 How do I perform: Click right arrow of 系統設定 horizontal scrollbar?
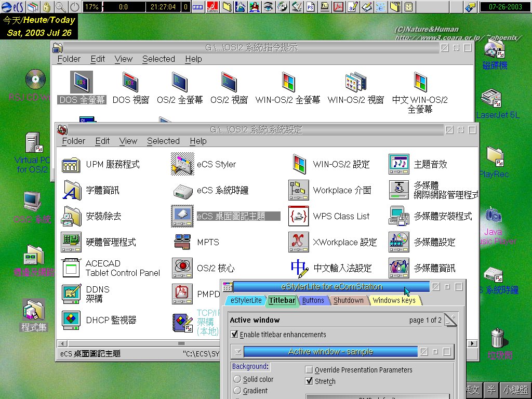(x=472, y=343)
